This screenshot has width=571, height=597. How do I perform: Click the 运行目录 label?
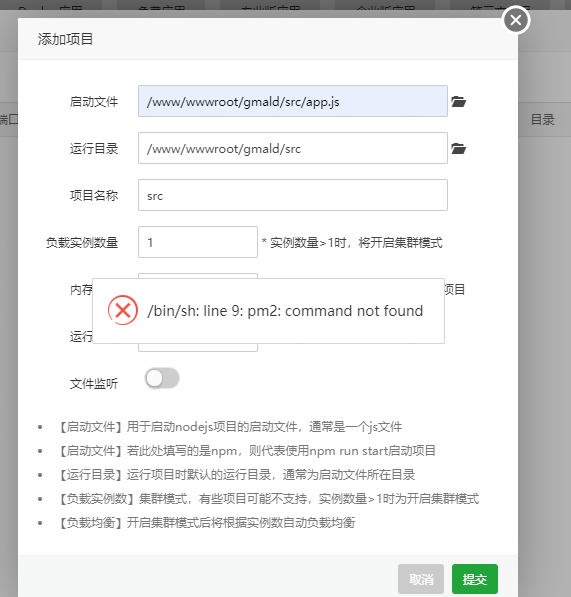pos(94,148)
